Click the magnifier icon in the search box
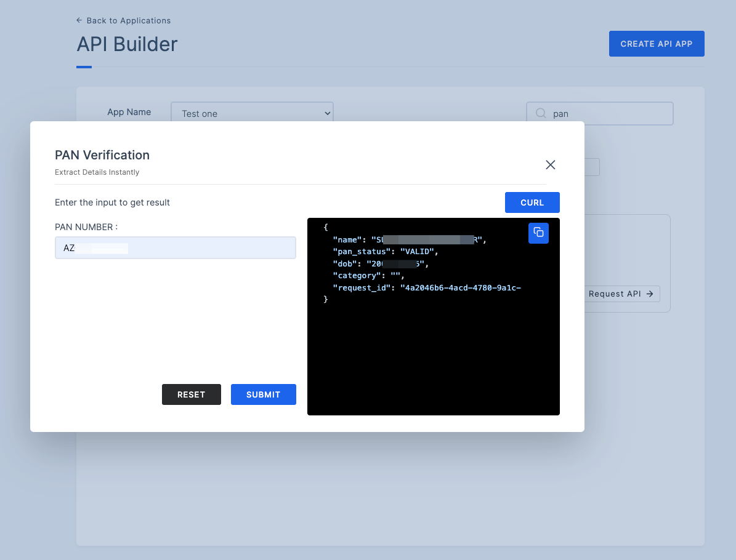 (541, 113)
